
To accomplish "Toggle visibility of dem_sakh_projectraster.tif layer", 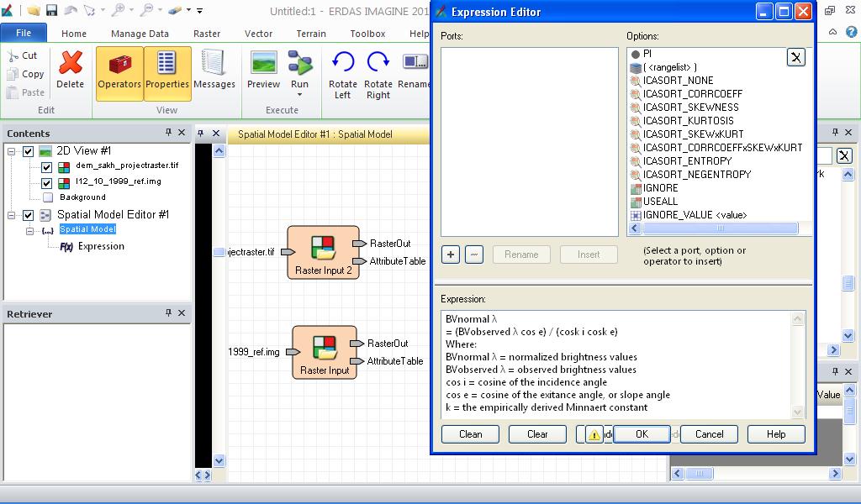I will coord(47,166).
